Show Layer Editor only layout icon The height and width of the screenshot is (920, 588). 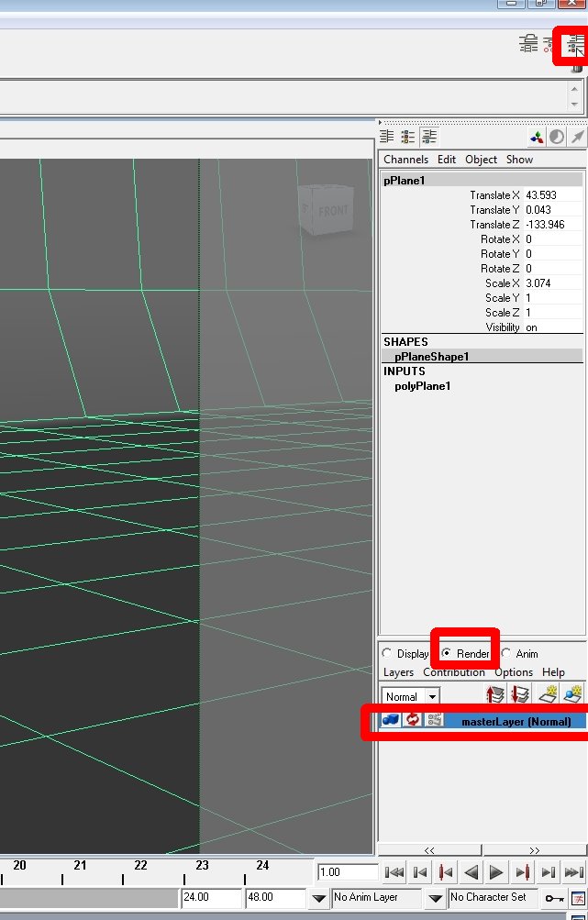point(408,137)
